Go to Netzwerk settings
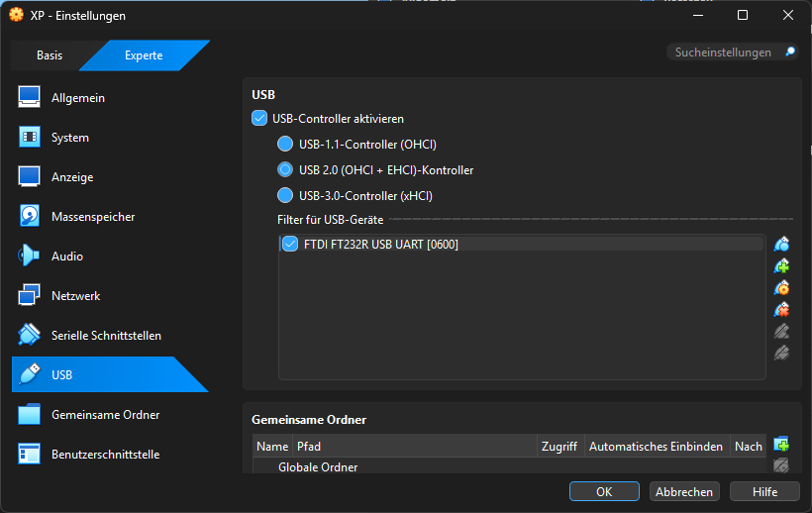The height and width of the screenshot is (513, 812). coord(75,296)
